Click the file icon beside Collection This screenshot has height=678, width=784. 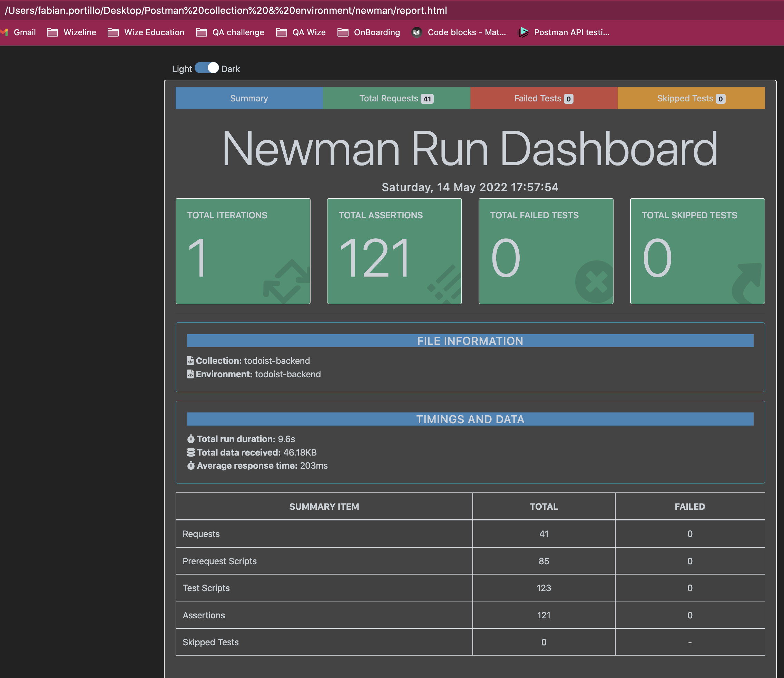(190, 361)
